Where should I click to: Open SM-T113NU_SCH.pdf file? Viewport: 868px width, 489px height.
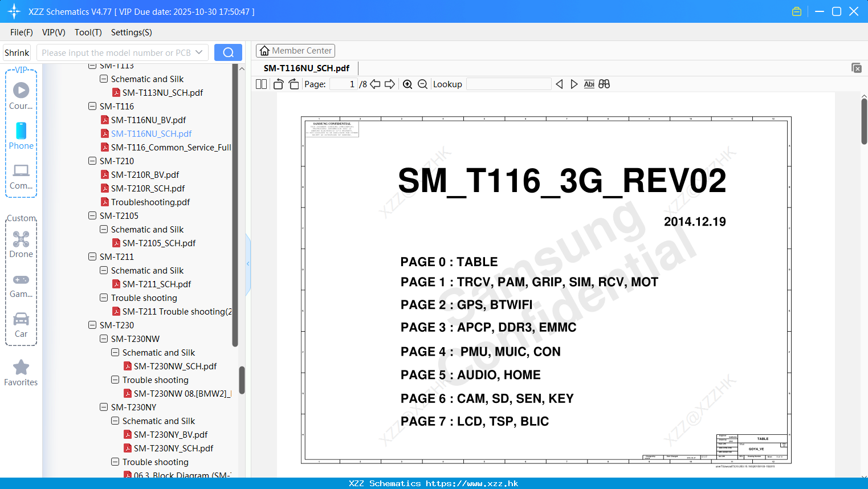coord(162,92)
